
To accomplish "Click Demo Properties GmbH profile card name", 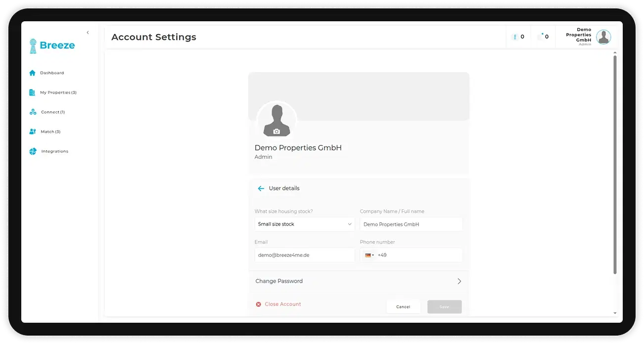I will tap(298, 148).
